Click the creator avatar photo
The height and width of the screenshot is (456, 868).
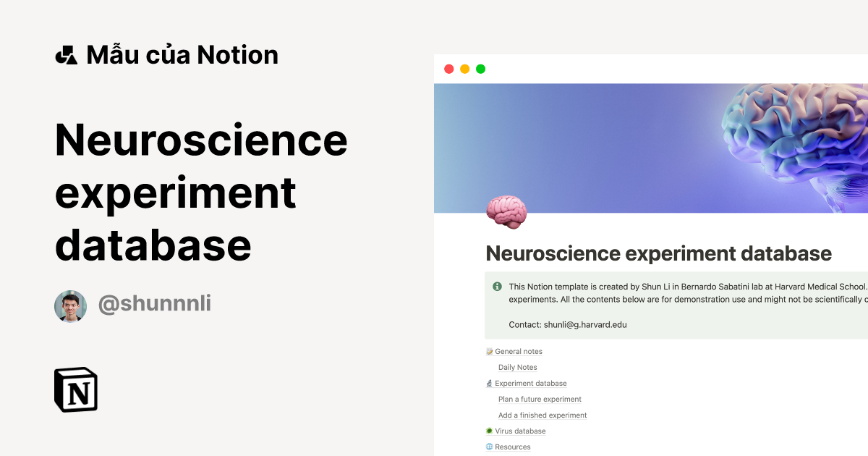pyautogui.click(x=70, y=305)
